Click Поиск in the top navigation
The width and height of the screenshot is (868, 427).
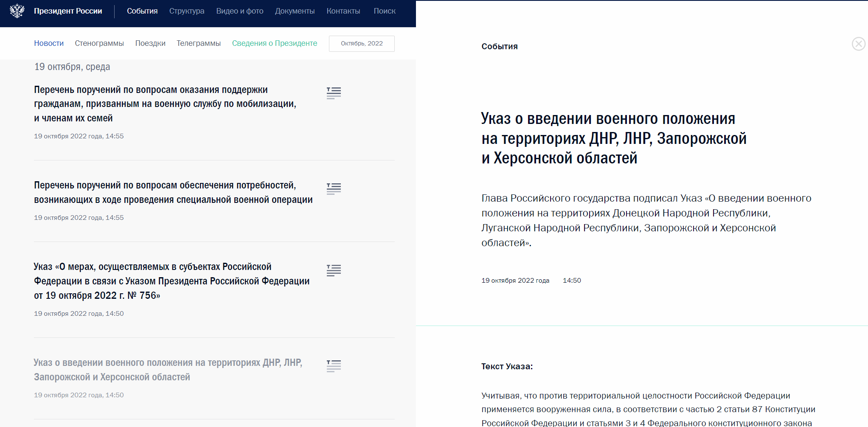pyautogui.click(x=385, y=11)
